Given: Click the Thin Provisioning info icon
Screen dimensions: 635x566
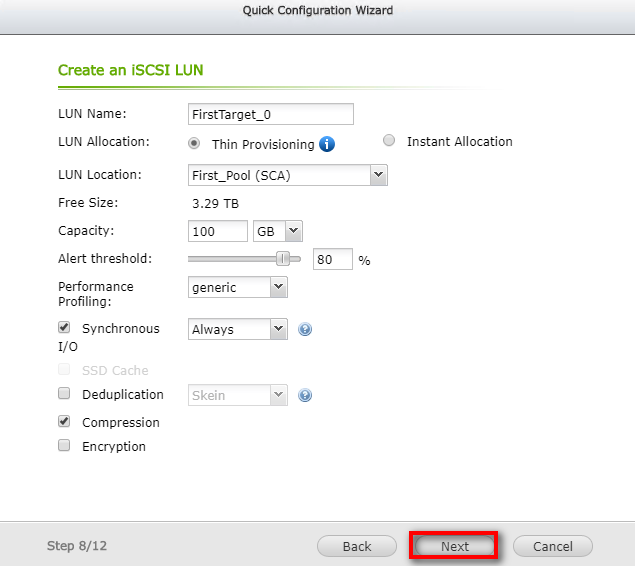Looking at the screenshot, I should pyautogui.click(x=327, y=144).
